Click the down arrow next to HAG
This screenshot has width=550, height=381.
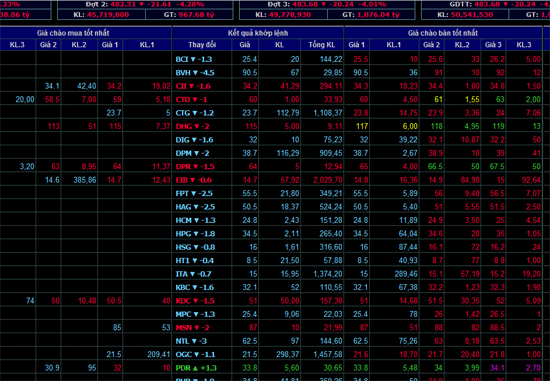pos(196,207)
